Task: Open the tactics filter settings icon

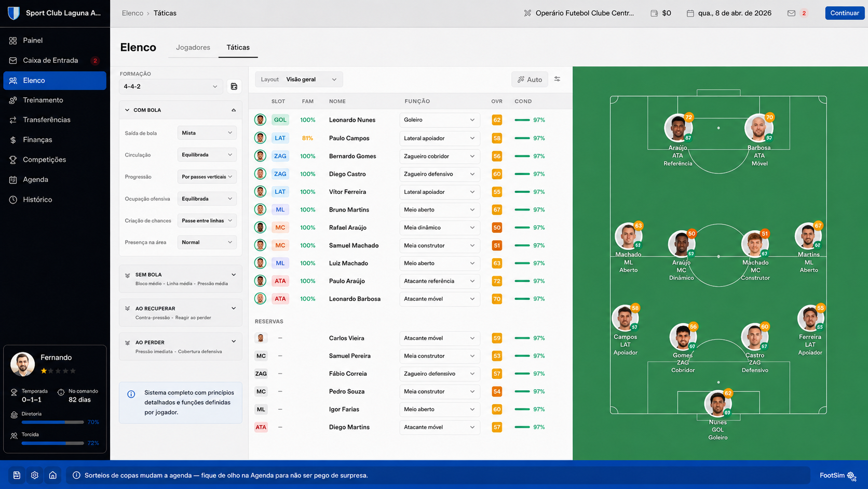Action: (557, 79)
